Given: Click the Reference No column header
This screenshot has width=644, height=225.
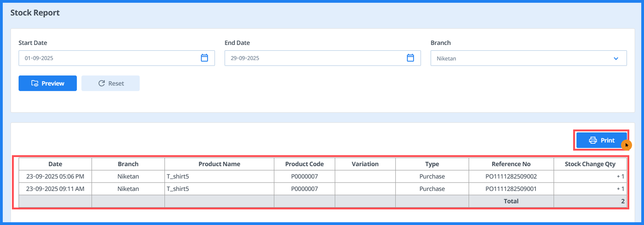Looking at the screenshot, I should coord(511,164).
